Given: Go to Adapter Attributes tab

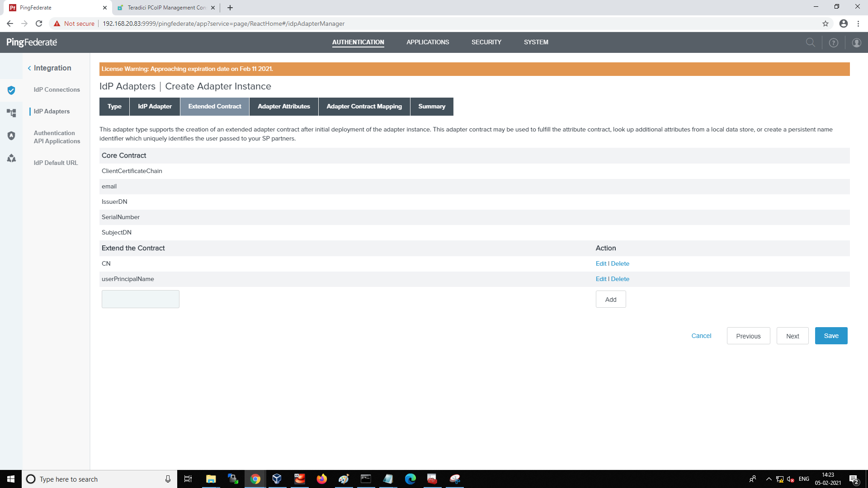Looking at the screenshot, I should click(x=284, y=107).
